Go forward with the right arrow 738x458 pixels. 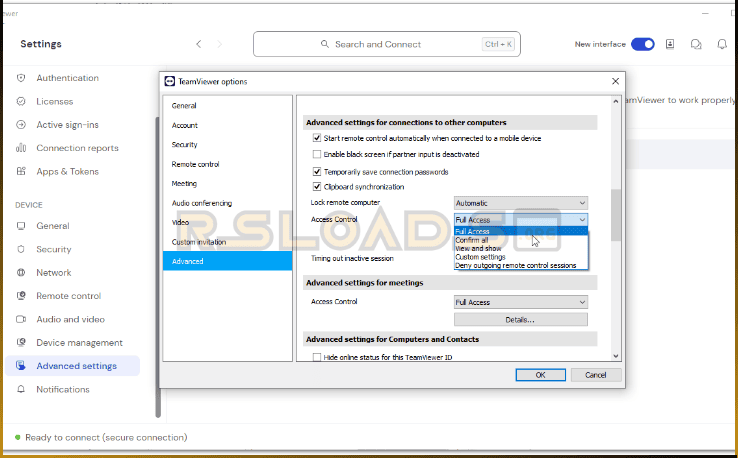tap(219, 44)
